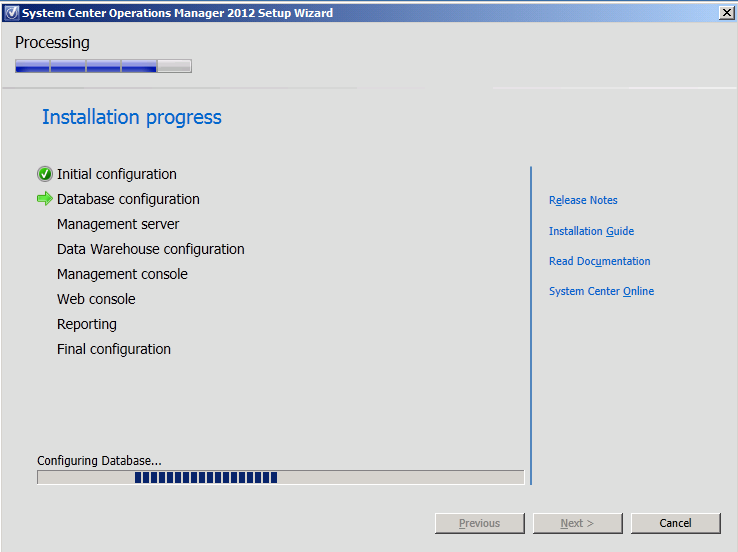Screen dimensions: 738x552
Task: Select the 'Database configuration' step text
Action: tap(128, 199)
